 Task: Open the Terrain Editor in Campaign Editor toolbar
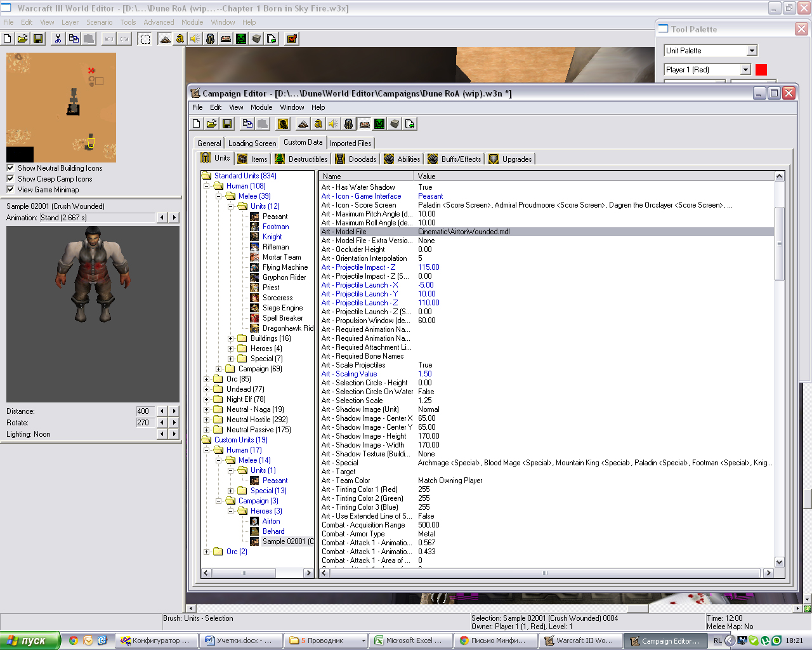[303, 124]
